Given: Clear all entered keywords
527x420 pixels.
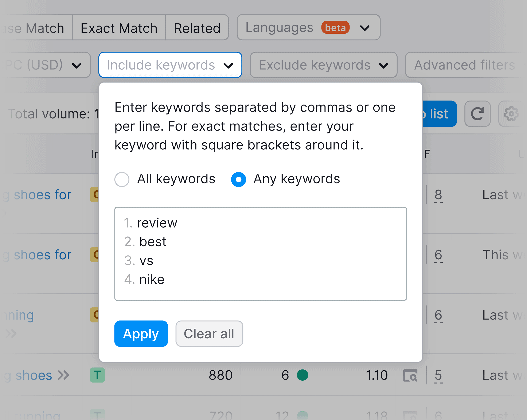Looking at the screenshot, I should point(209,333).
